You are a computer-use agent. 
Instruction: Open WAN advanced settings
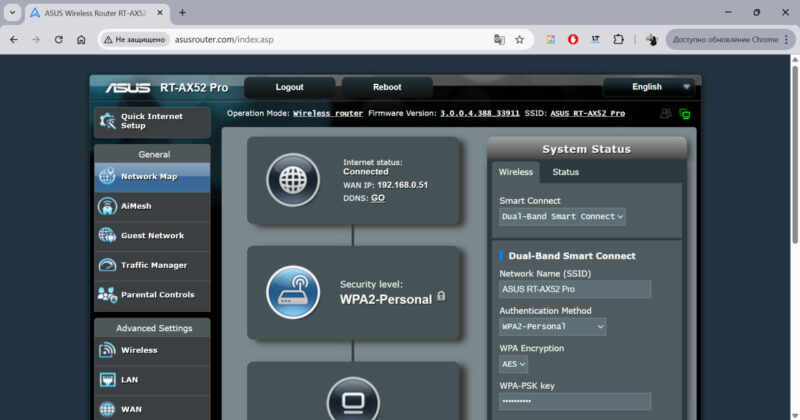[x=152, y=409]
